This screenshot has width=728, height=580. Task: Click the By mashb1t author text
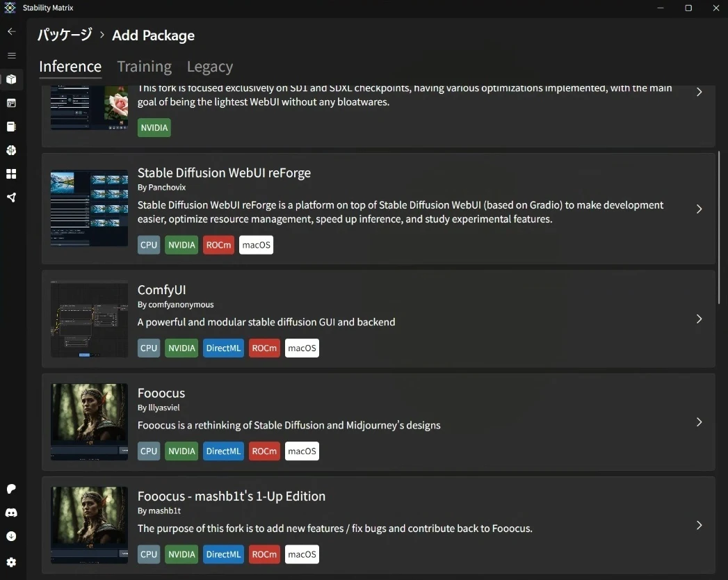(x=159, y=510)
